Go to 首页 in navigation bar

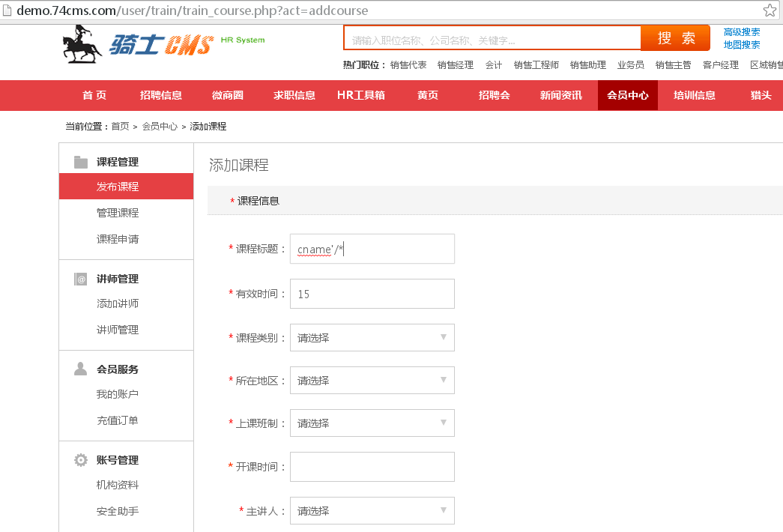click(x=94, y=95)
